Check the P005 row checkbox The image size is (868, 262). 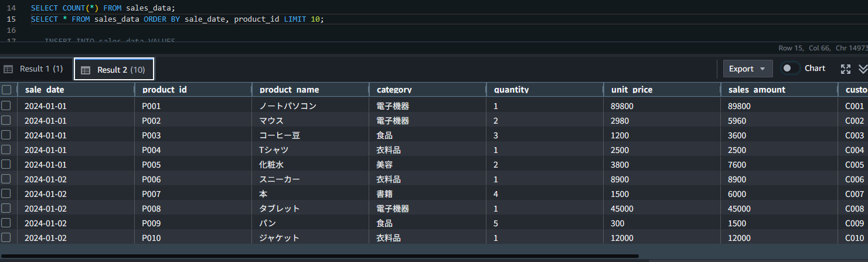6,165
